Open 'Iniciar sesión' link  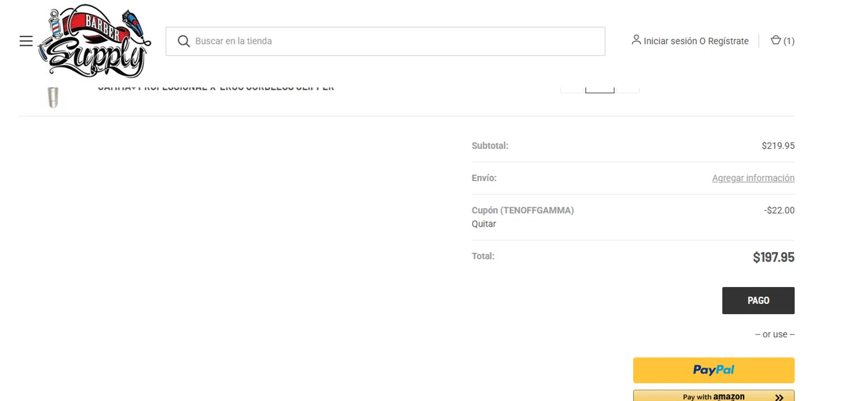(670, 41)
